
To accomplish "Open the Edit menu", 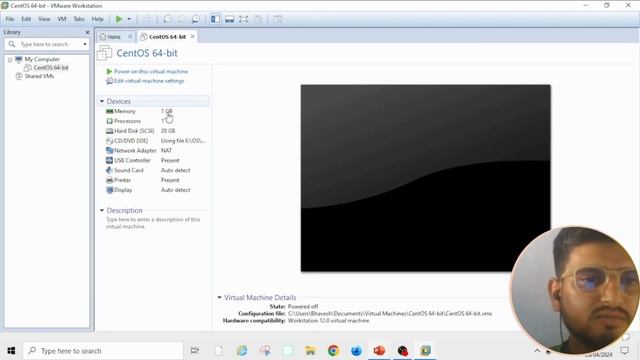I will (x=26, y=19).
